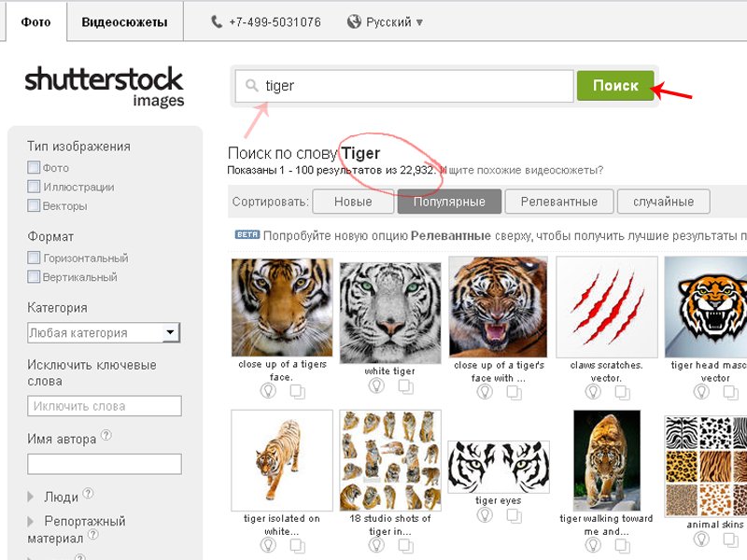This screenshot has width=747, height=560.
Task: Toggle the Горизонтальный format checkbox
Action: [x=34, y=258]
